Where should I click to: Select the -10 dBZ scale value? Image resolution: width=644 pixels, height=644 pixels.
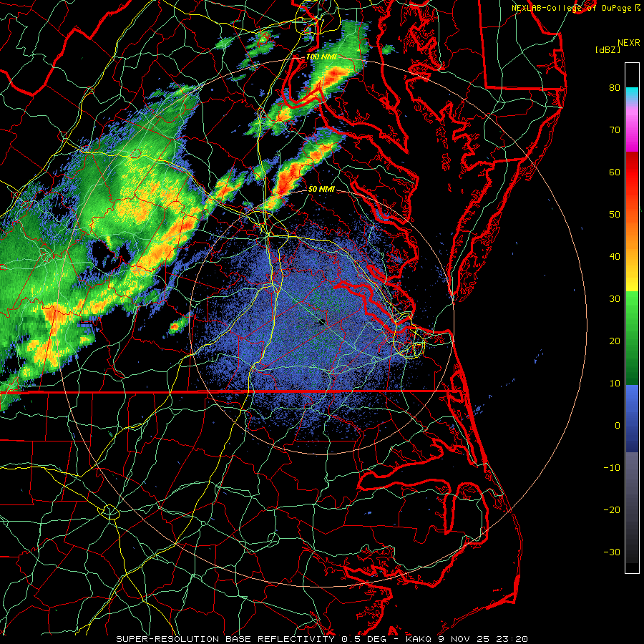[612, 468]
